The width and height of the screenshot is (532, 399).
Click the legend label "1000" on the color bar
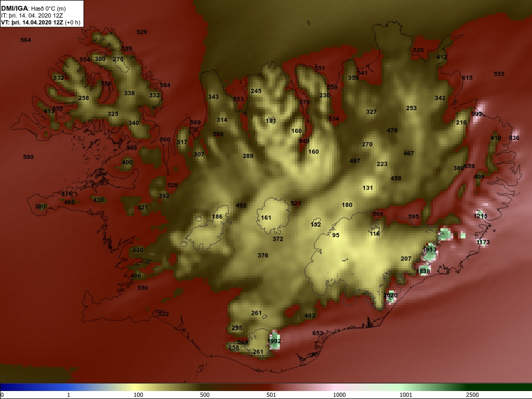point(339,395)
